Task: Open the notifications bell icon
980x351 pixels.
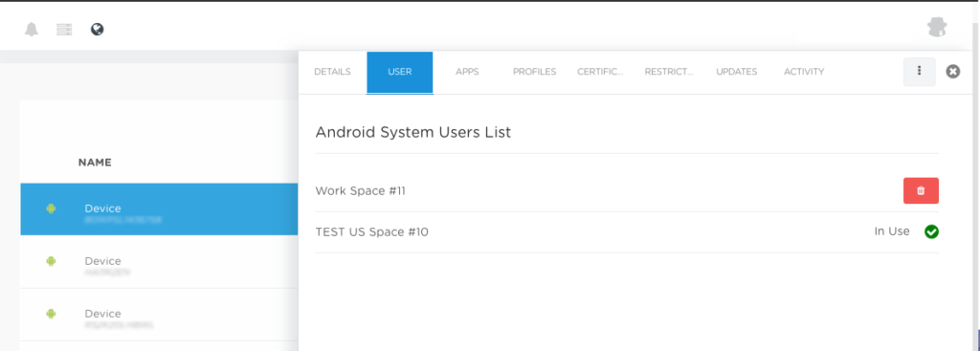Action: (x=32, y=30)
